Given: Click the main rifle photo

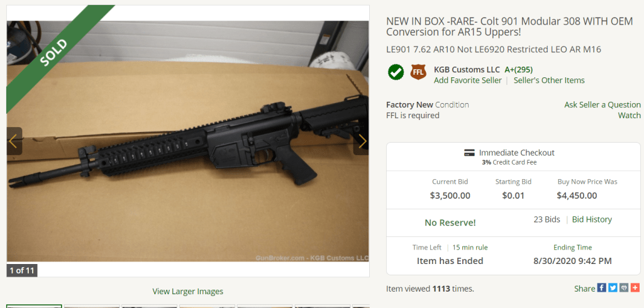Looking at the screenshot, I should [187, 141].
